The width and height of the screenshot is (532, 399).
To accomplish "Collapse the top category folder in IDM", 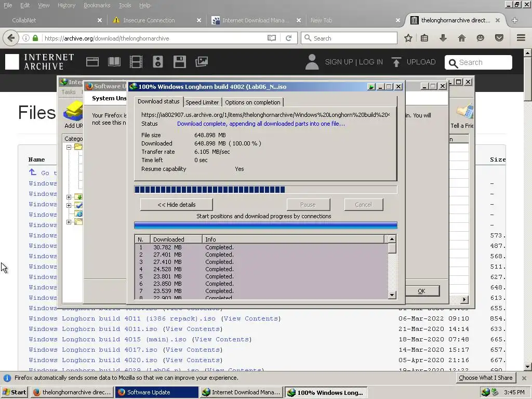I will pyautogui.click(x=69, y=147).
